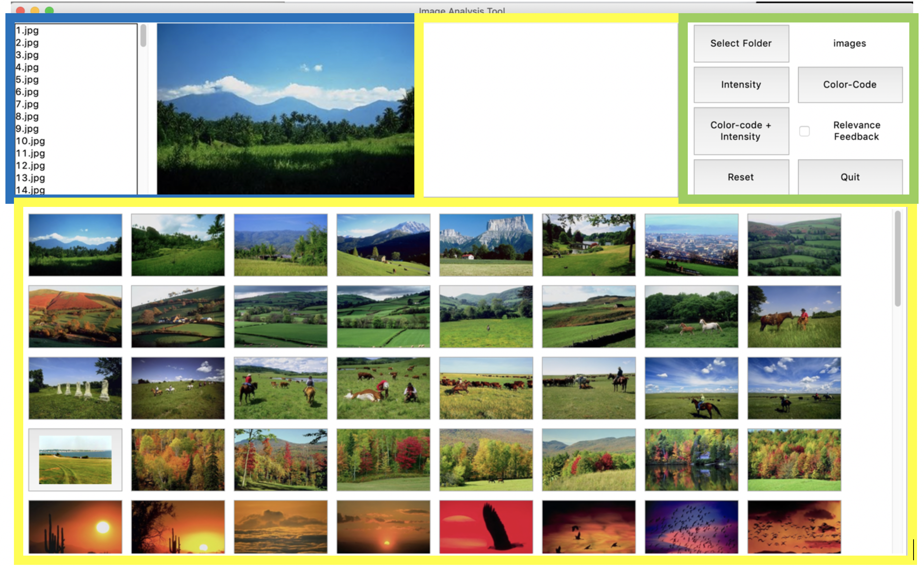Click the Quit button
924x568 pixels.
(x=850, y=177)
